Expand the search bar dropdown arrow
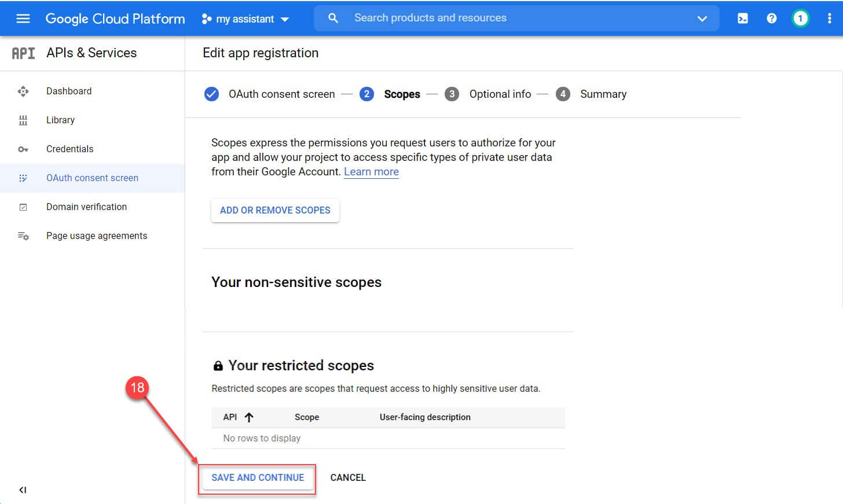Image resolution: width=843 pixels, height=504 pixels. coord(702,19)
